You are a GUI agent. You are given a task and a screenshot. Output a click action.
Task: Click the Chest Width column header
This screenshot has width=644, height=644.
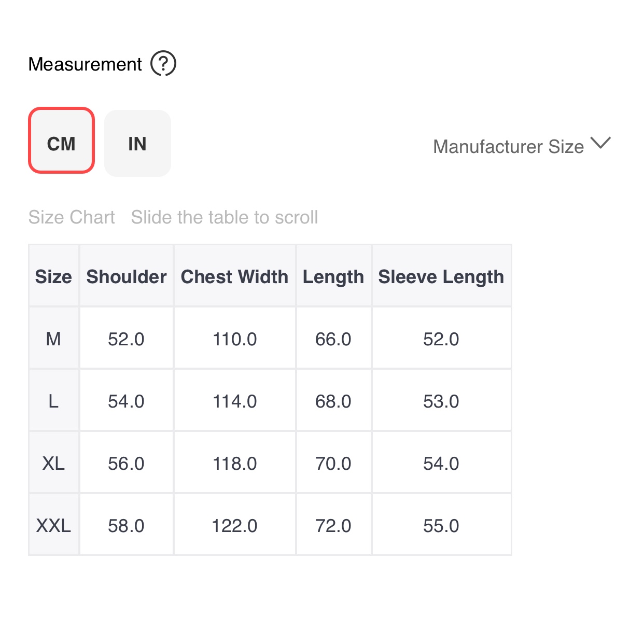point(234,276)
